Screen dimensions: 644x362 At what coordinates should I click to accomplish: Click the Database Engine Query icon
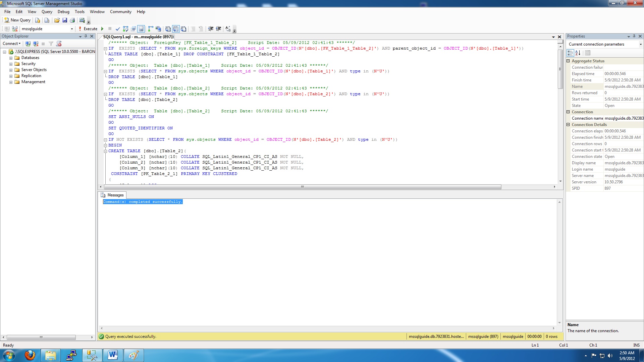pyautogui.click(x=38, y=20)
